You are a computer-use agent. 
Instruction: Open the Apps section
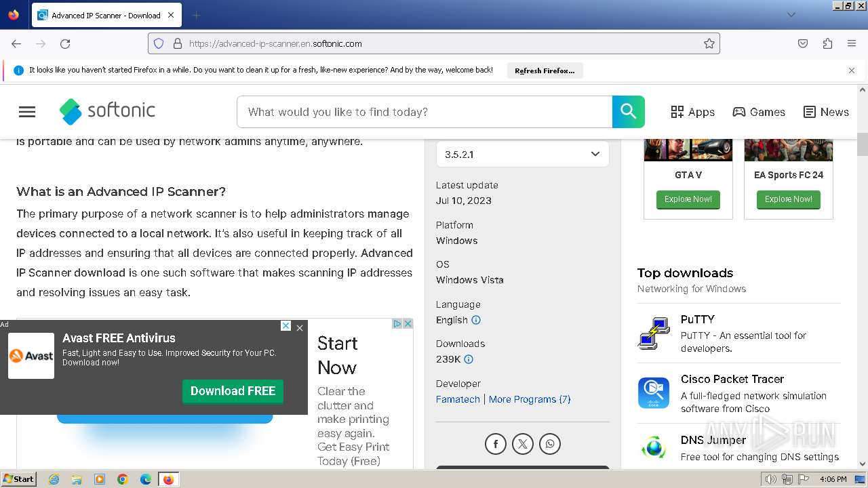coord(692,112)
